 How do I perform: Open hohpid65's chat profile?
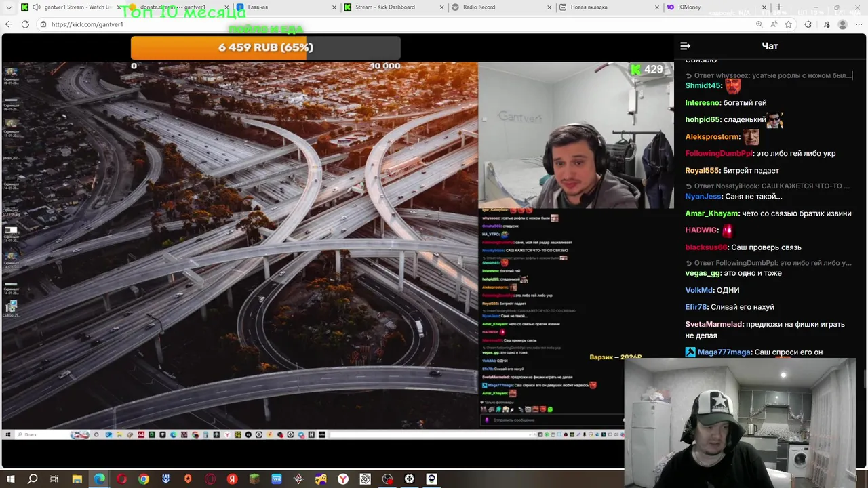tap(703, 120)
